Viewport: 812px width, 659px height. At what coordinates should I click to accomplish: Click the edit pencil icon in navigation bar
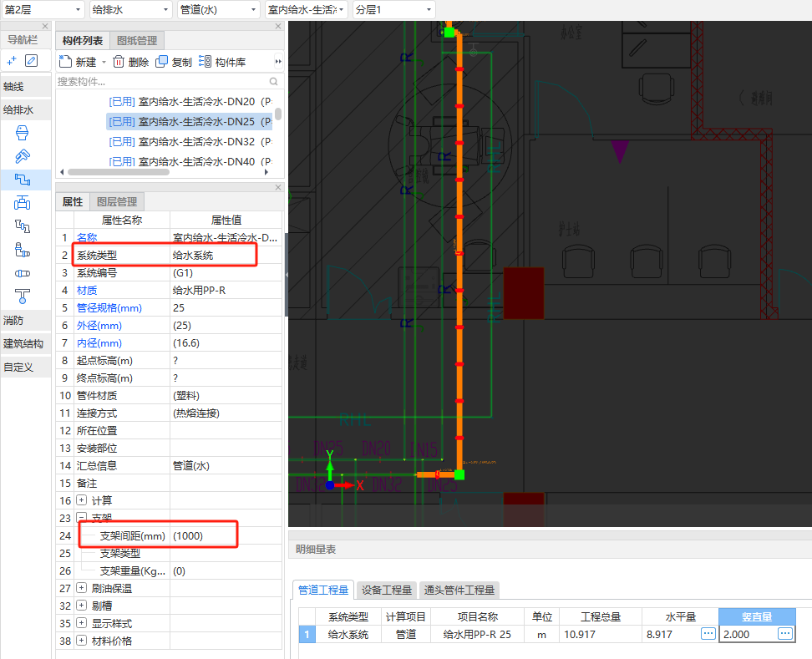31,61
